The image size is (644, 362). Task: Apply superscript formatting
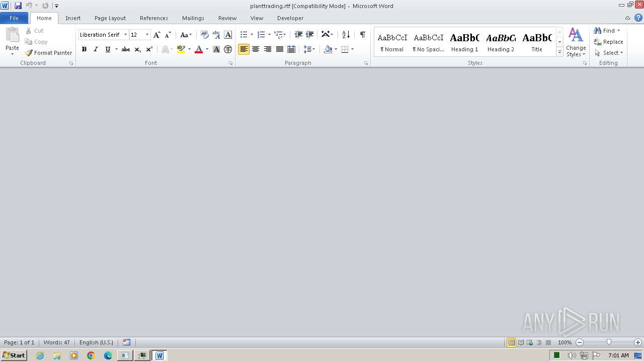click(x=149, y=49)
